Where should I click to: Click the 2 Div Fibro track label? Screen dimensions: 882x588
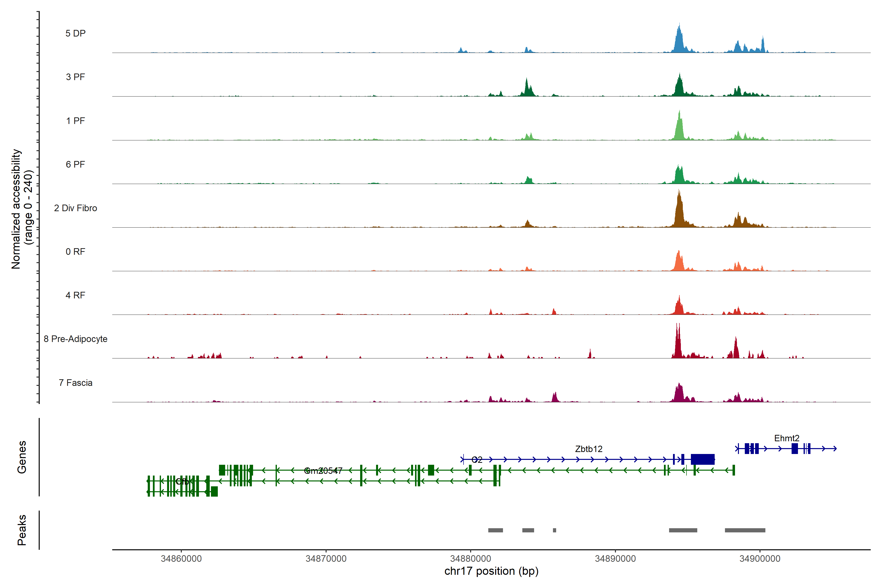[75, 208]
